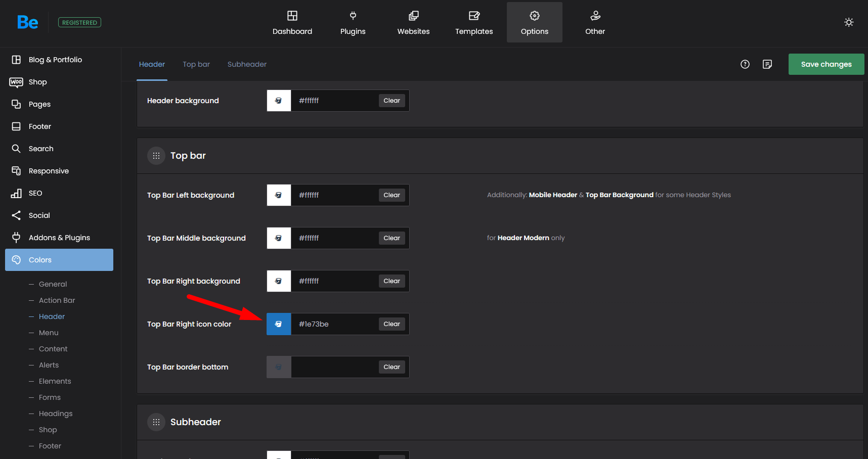868x459 pixels.
Task: Open blue Top Bar Right icon color swatch
Action: pyautogui.click(x=279, y=324)
